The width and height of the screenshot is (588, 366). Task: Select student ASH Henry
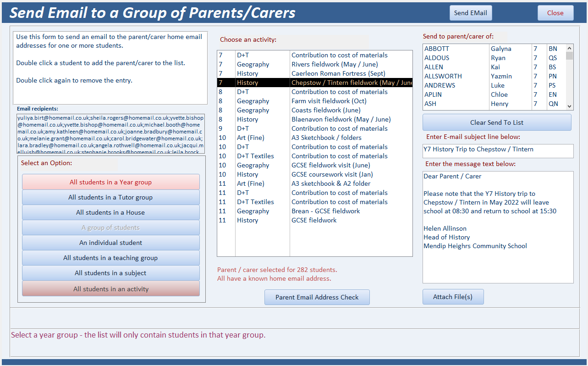pyautogui.click(x=495, y=104)
